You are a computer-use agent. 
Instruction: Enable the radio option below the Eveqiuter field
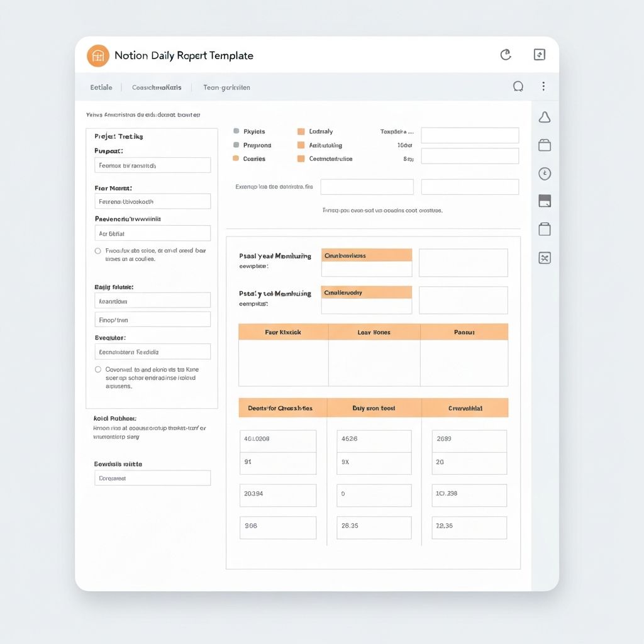[x=98, y=370]
